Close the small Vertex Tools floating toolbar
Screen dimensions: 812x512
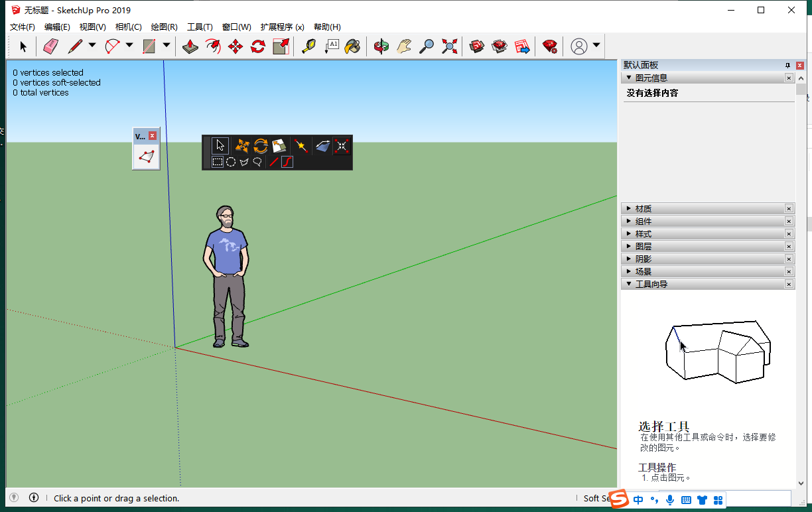point(153,135)
